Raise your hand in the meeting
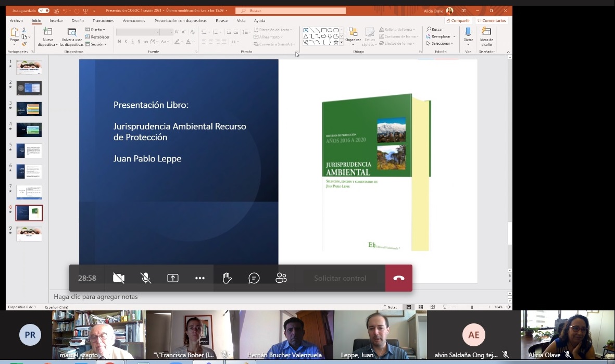615x364 pixels. tap(227, 278)
